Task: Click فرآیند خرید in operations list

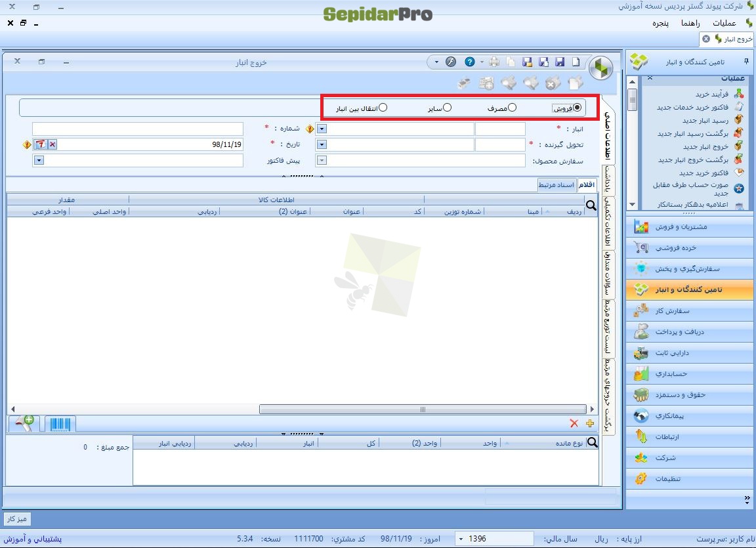Action: click(712, 94)
